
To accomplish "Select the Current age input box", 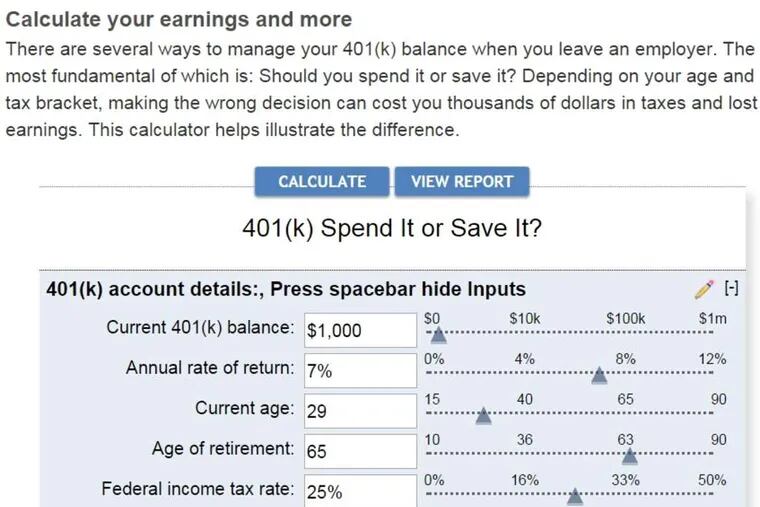I will pos(359,410).
